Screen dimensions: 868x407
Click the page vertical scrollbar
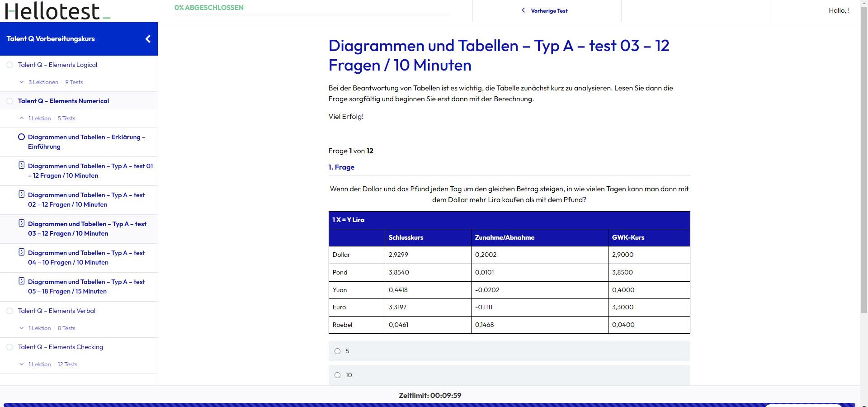864,161
